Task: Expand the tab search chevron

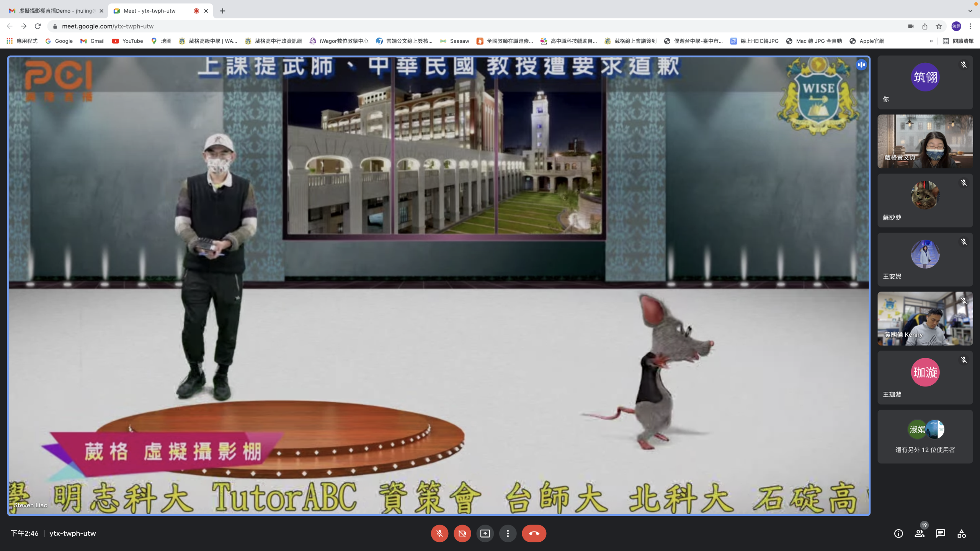Action: click(x=970, y=11)
